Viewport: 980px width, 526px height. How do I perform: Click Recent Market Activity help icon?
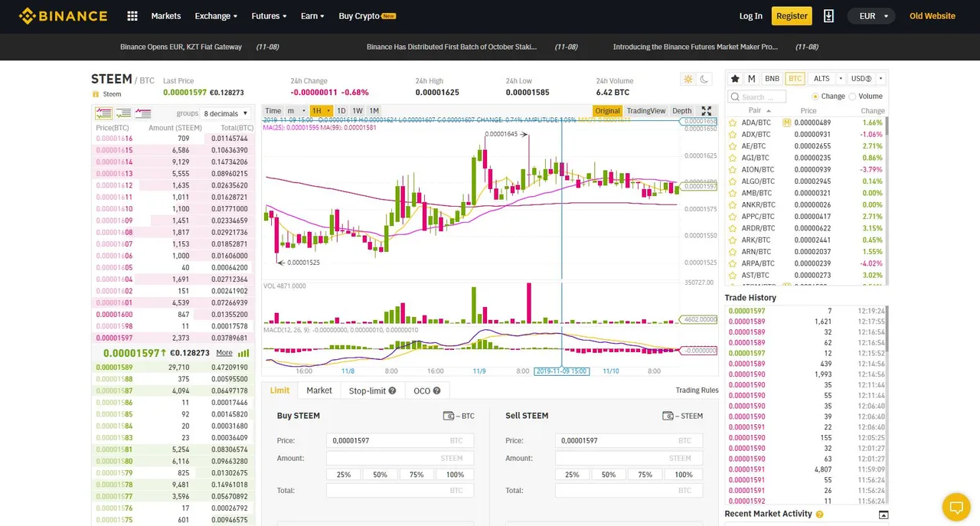819,515
